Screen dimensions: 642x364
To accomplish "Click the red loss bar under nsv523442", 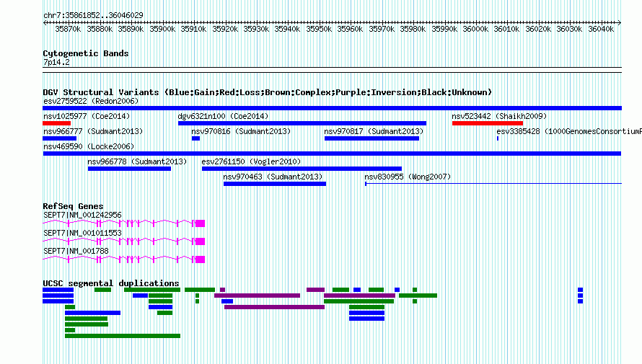I will pyautogui.click(x=488, y=123).
